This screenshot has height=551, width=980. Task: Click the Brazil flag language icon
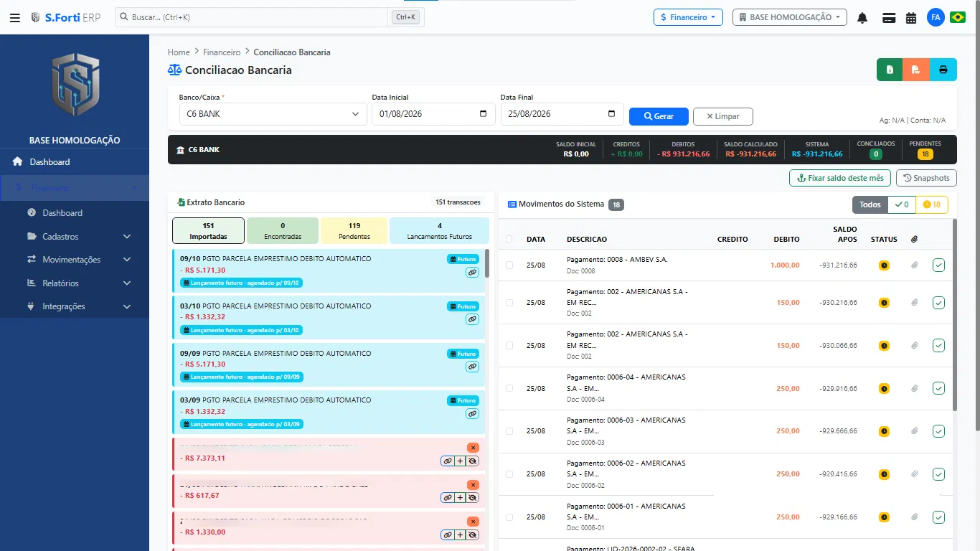[x=957, y=17]
